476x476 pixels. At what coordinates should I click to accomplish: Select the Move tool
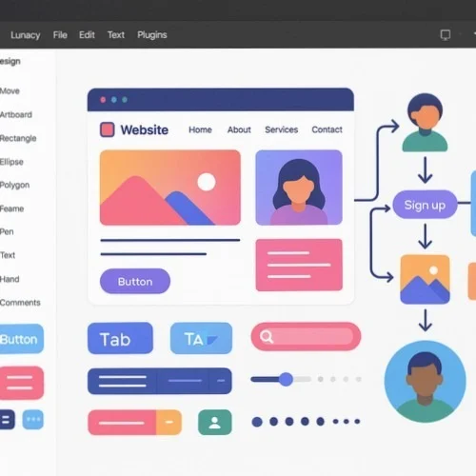(10, 91)
